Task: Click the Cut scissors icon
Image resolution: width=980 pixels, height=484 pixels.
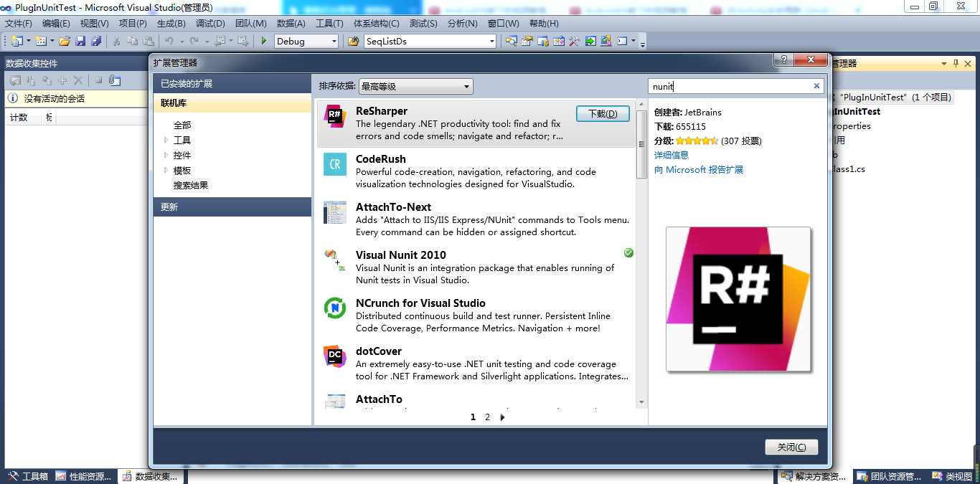Action: pos(116,41)
